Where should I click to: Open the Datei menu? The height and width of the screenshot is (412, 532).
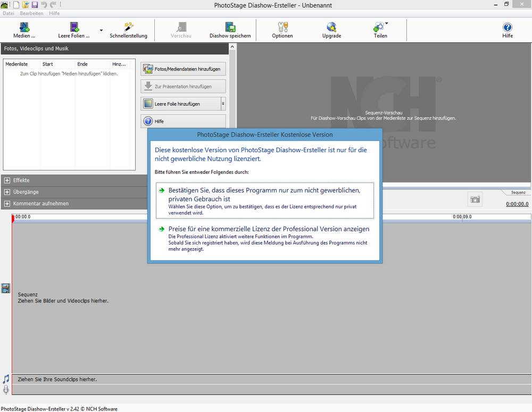coord(9,13)
